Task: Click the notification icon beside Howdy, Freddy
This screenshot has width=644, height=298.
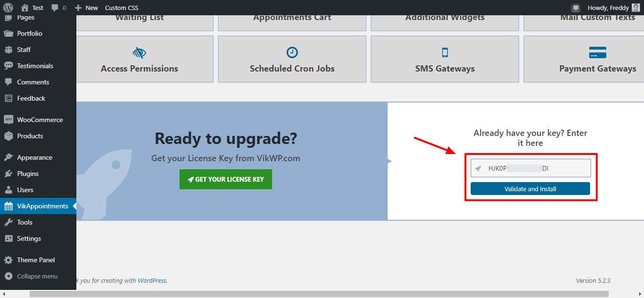Action: (576, 8)
